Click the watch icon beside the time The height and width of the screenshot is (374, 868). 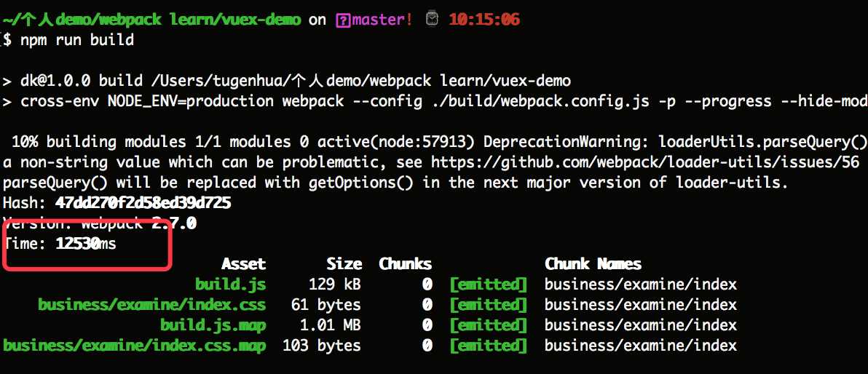(x=432, y=20)
